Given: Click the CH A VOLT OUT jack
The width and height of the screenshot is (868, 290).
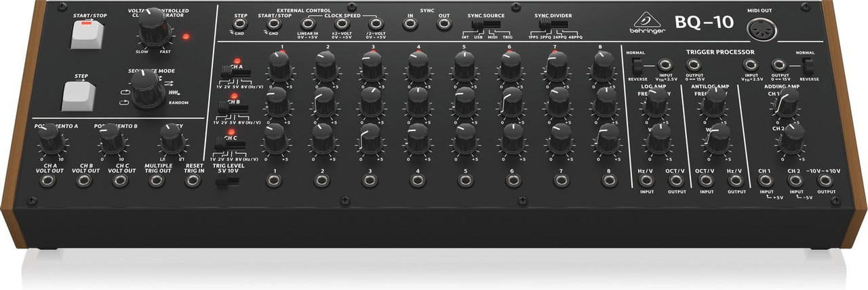Looking at the screenshot, I should click(47, 180).
